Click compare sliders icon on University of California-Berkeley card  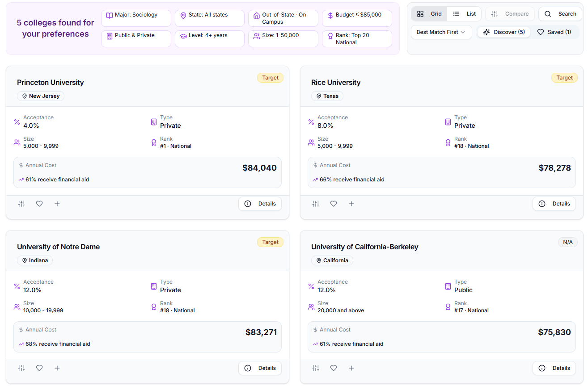pos(316,368)
